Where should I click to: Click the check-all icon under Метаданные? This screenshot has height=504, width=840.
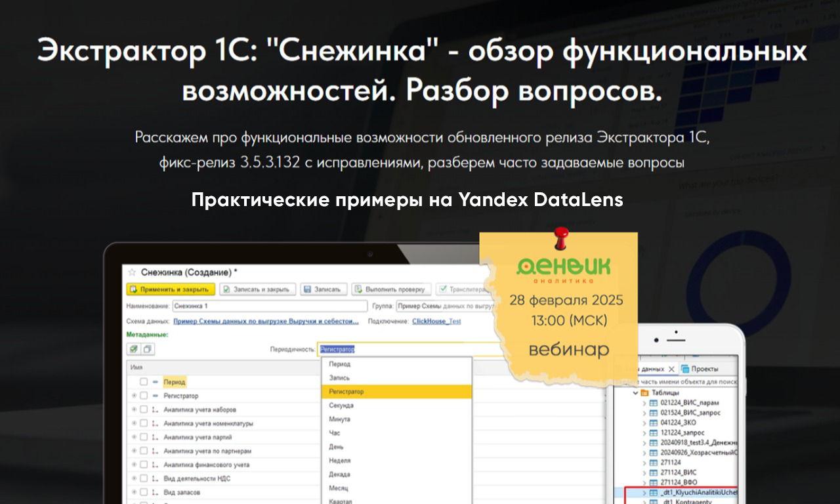click(x=133, y=349)
